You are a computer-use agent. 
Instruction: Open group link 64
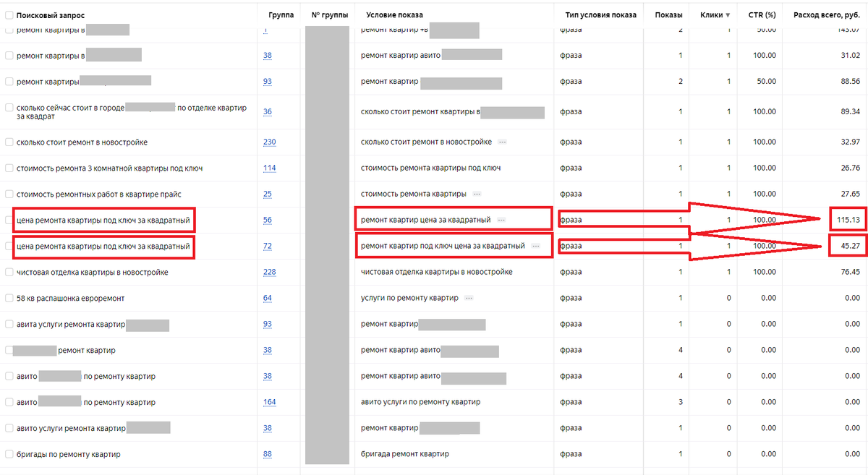tap(268, 299)
